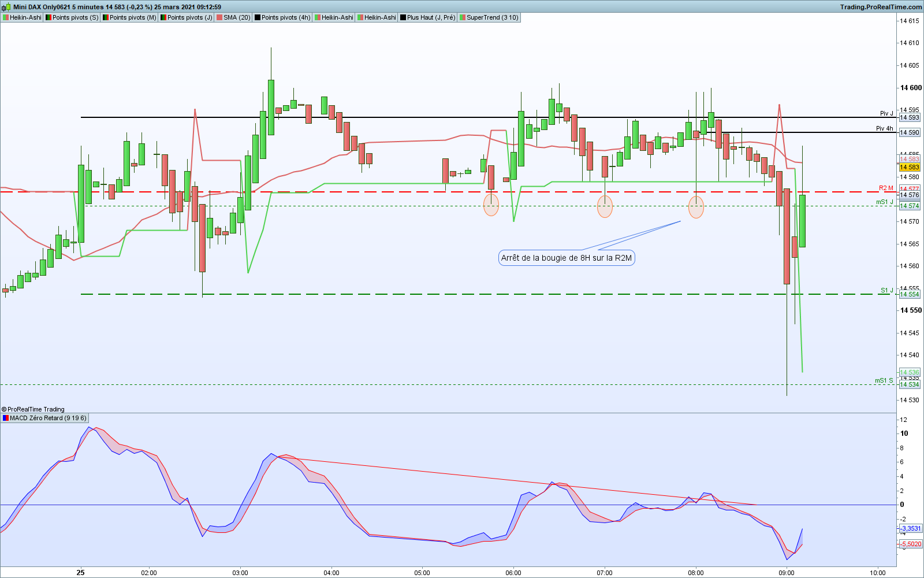This screenshot has width=924, height=578.
Task: Open the Points pivots (4h) indicator label
Action: [282, 17]
